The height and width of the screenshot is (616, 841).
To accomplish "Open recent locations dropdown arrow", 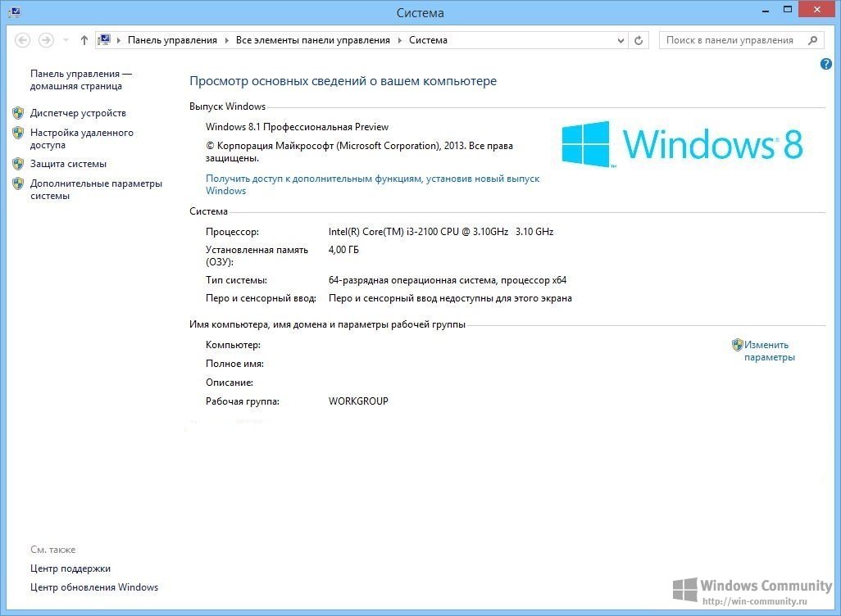I will click(x=66, y=40).
